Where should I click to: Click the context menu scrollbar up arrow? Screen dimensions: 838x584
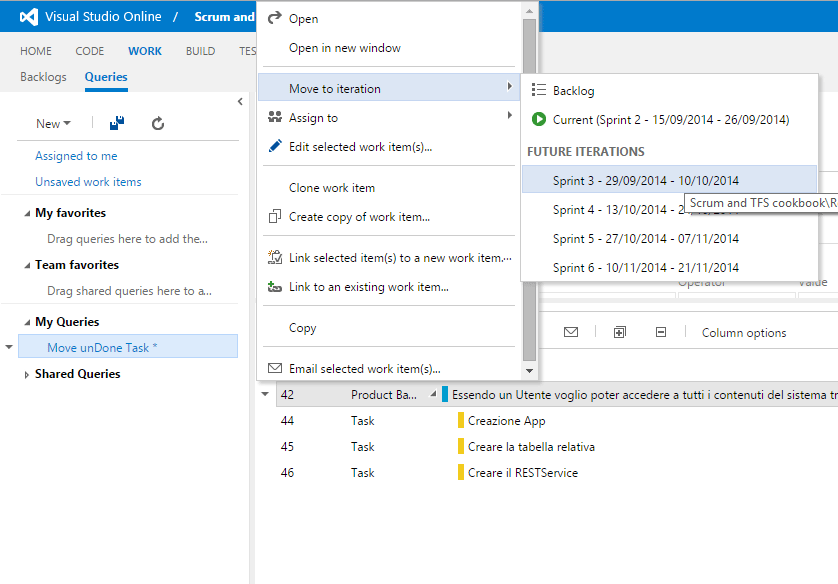(x=529, y=11)
